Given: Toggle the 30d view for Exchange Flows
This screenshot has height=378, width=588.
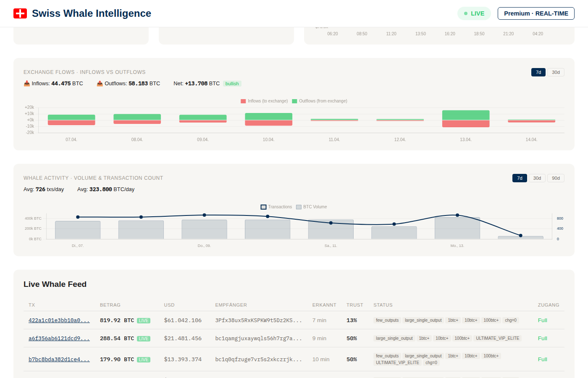Looking at the screenshot, I should (x=555, y=72).
